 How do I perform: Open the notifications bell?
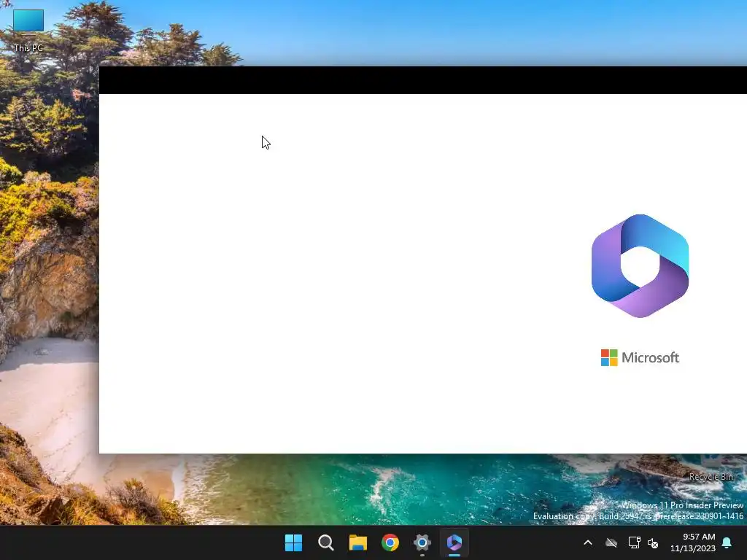click(x=727, y=542)
